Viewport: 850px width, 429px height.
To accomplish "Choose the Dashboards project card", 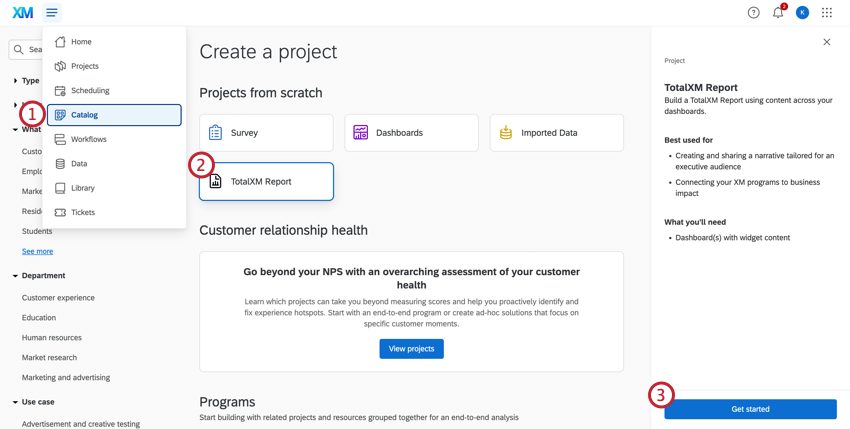I will point(411,133).
